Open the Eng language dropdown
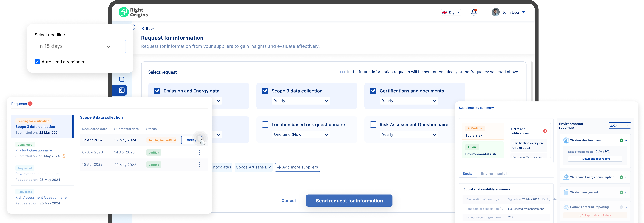Viewport: 644px width, 223px height. click(x=451, y=13)
